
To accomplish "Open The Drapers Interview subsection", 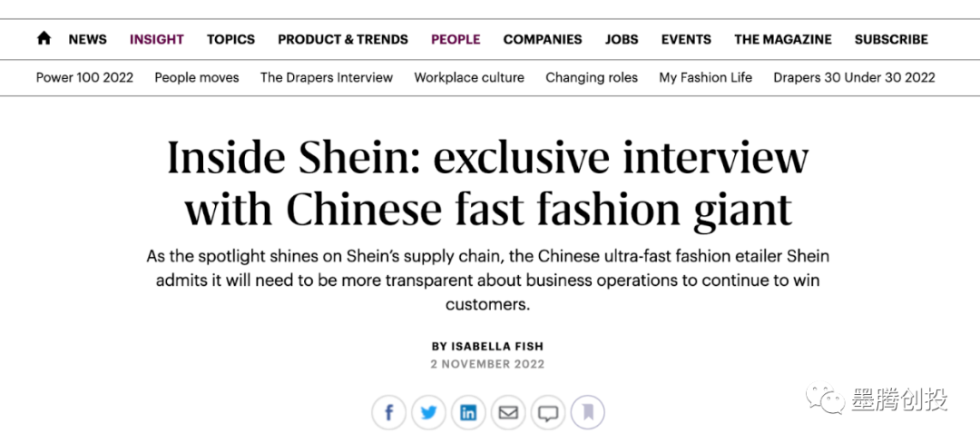I will point(327,77).
